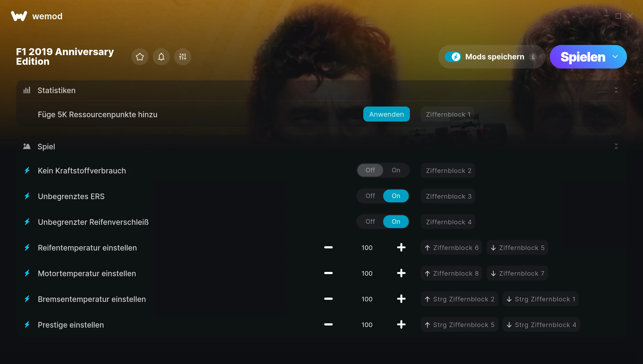Click the favorite star icon
643x364 pixels.
click(x=140, y=57)
